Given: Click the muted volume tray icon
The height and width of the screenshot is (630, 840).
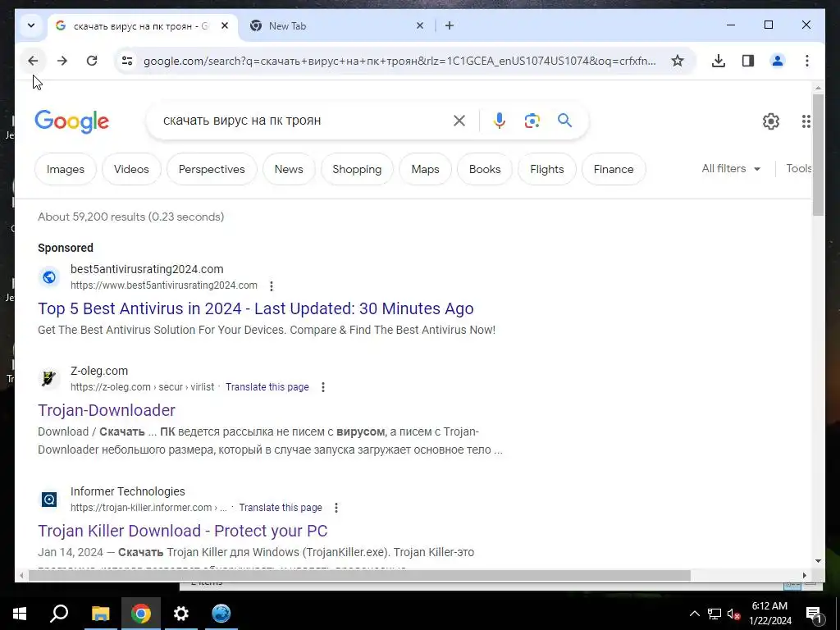Looking at the screenshot, I should point(733,614).
